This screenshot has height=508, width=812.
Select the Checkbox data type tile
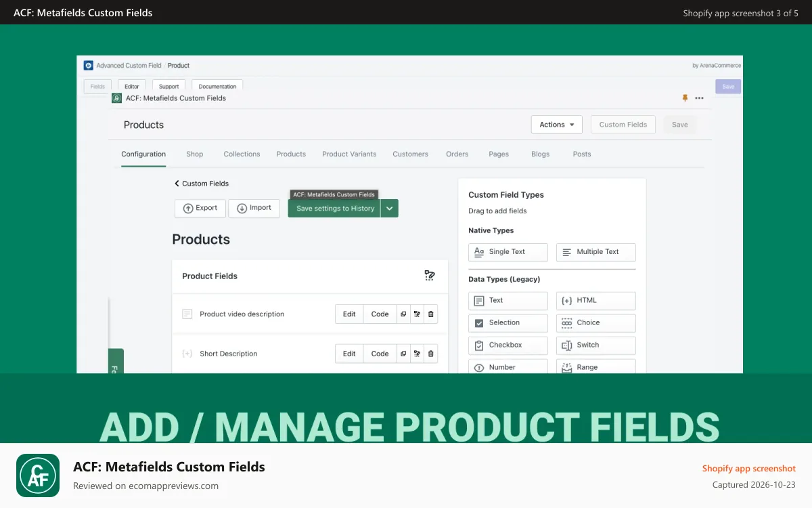pyautogui.click(x=508, y=345)
